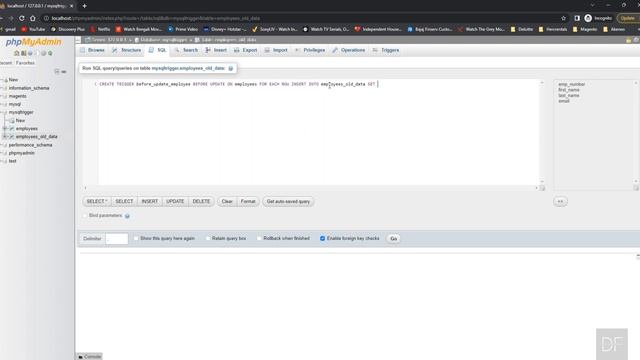This screenshot has height=360, width=640.
Task: Toggle Retain query box checkbox
Action: tap(208, 238)
